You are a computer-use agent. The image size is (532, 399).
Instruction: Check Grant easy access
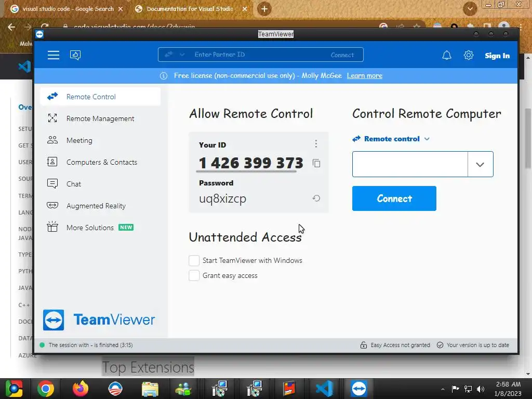(194, 275)
